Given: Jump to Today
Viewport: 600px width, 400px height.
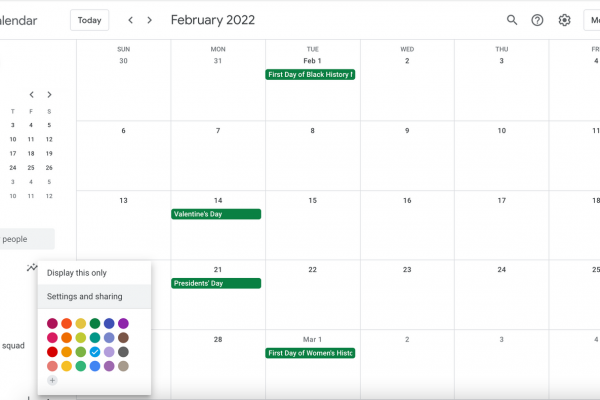Looking at the screenshot, I should (x=90, y=20).
